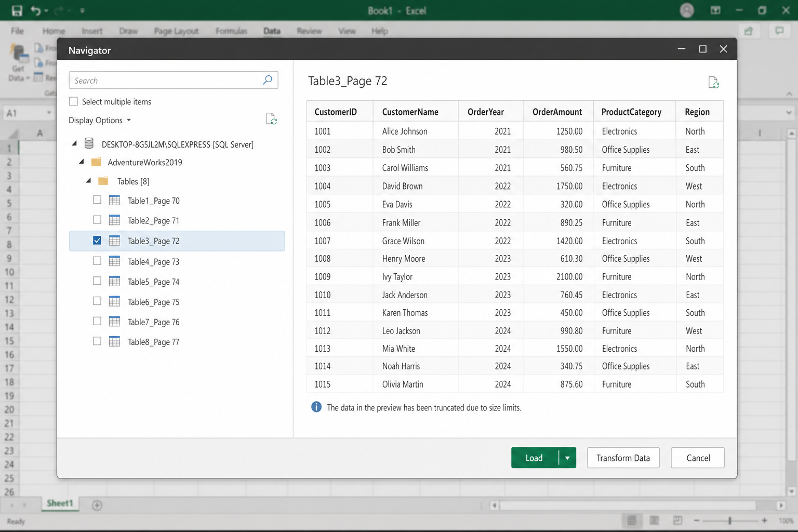Check the Table4_Page 73 checkbox
This screenshot has width=798, height=532.
click(x=97, y=261)
